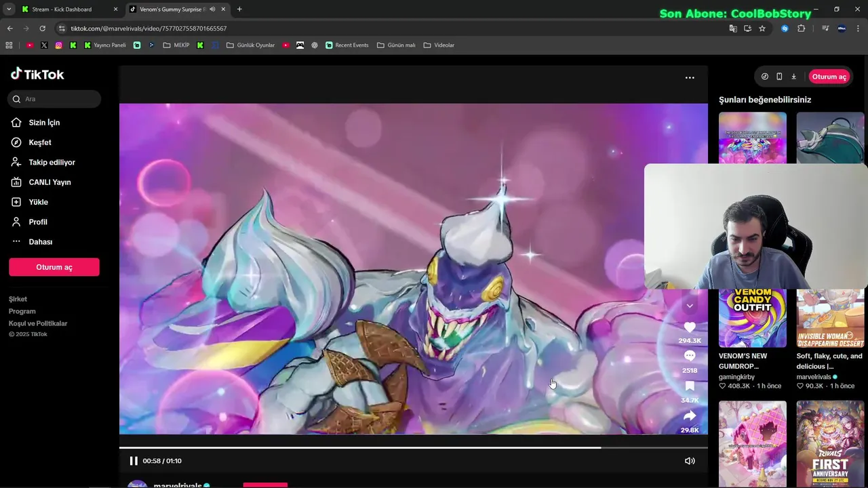The image size is (868, 488).
Task: Open the media control icon
Action: coord(825,28)
